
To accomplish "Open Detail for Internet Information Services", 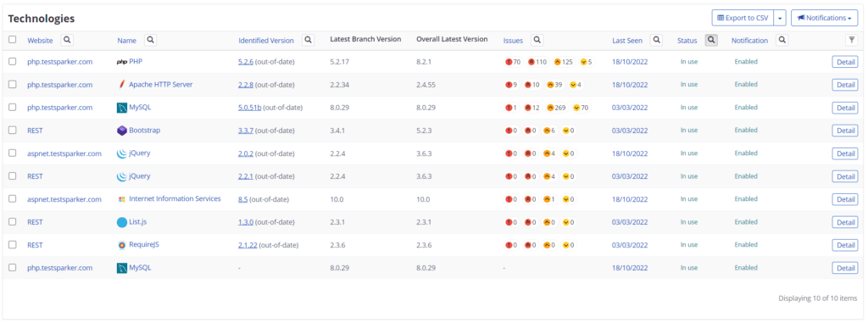I will pyautogui.click(x=845, y=199).
